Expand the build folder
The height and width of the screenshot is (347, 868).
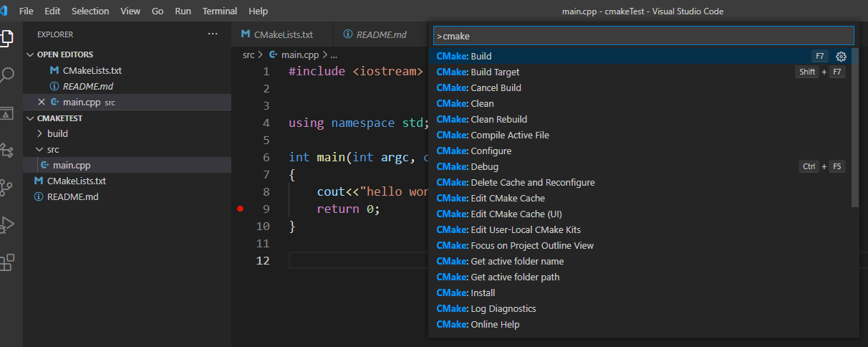pyautogui.click(x=127, y=133)
